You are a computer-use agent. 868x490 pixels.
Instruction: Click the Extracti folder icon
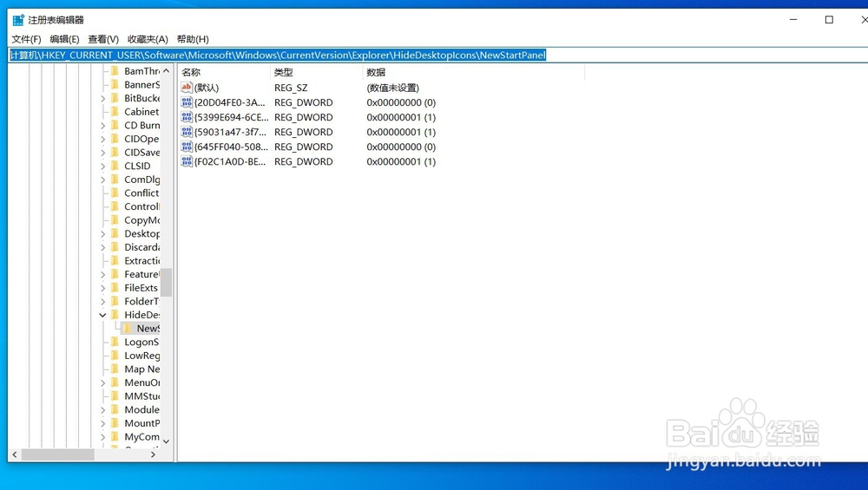pos(115,260)
